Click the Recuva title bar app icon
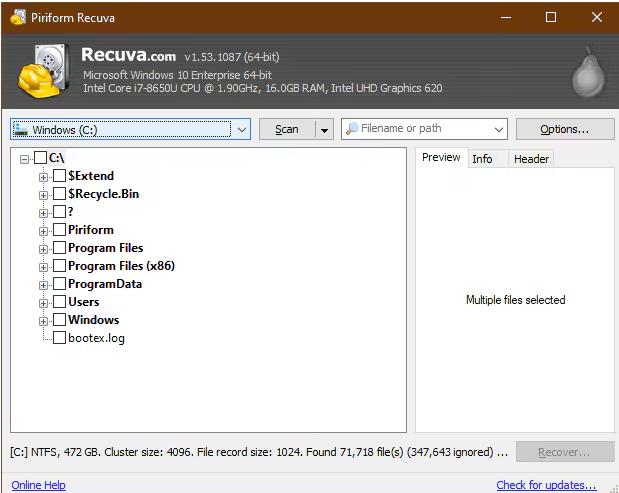 [x=18, y=17]
